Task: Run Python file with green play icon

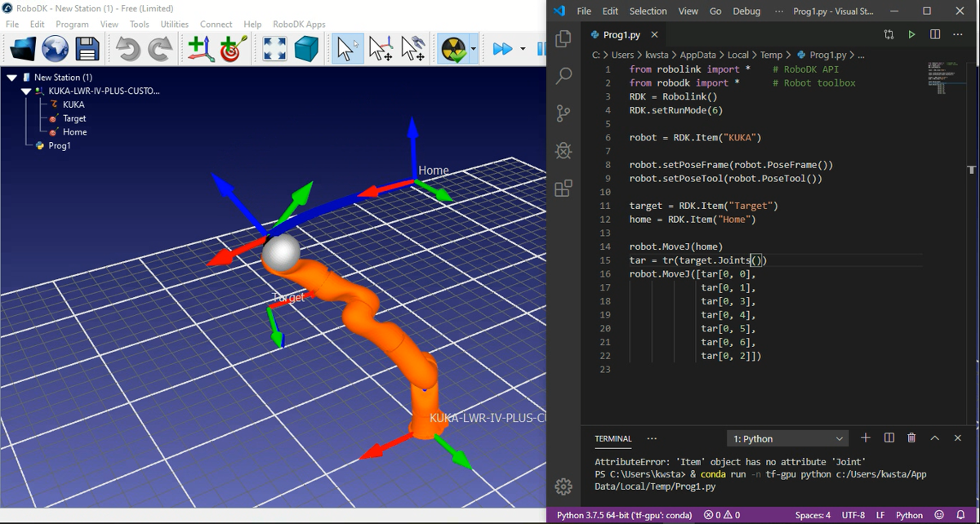Action: [912, 35]
